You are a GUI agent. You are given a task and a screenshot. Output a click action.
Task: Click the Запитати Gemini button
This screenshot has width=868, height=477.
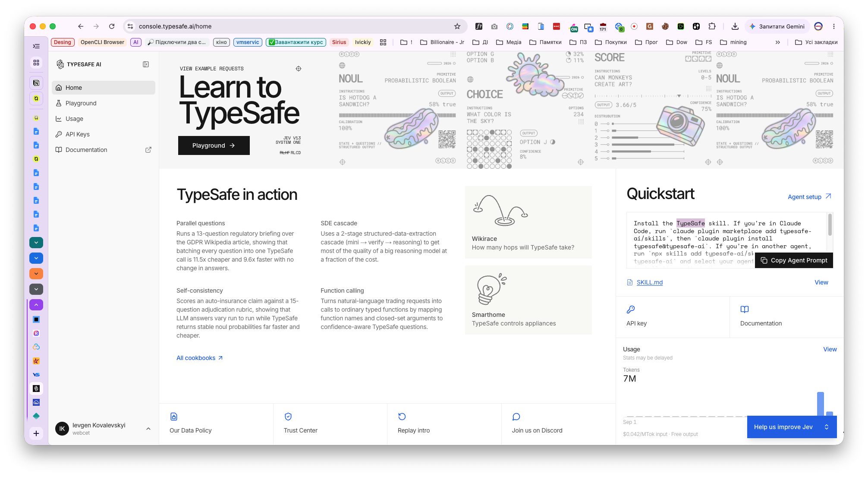click(x=777, y=26)
